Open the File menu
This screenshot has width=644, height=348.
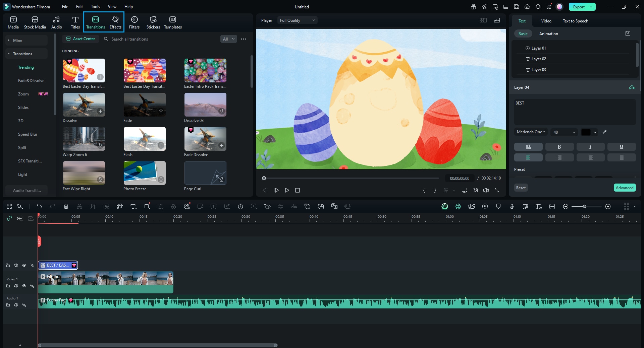(x=65, y=6)
